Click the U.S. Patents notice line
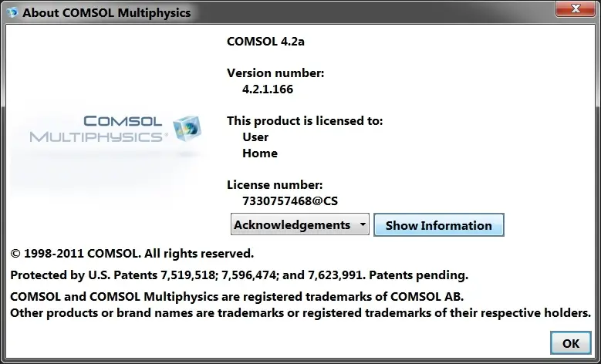Screen dimensions: 601x364 point(239,275)
